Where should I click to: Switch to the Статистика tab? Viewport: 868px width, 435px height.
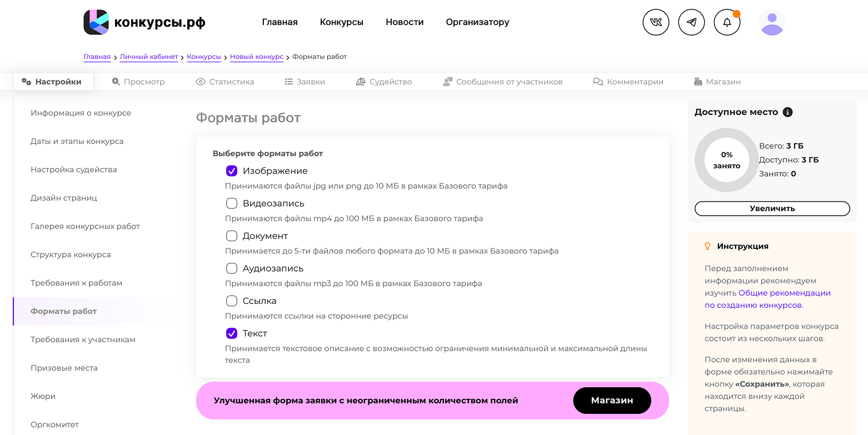[x=225, y=82]
